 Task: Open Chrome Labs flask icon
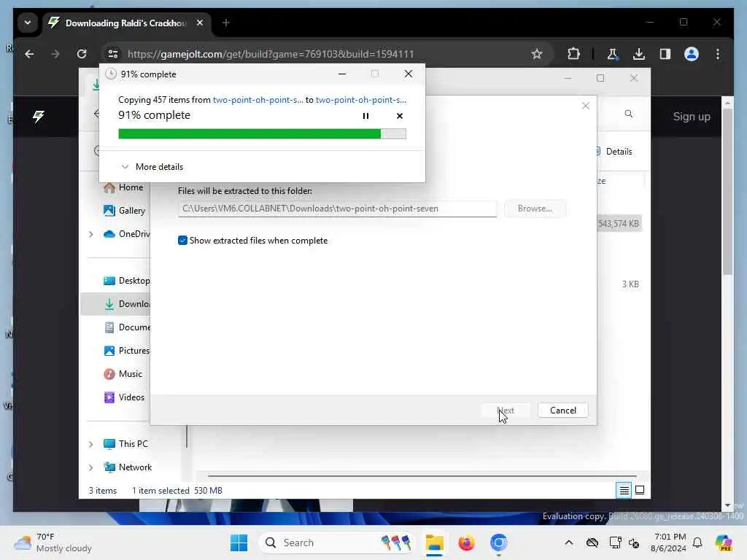(613, 54)
